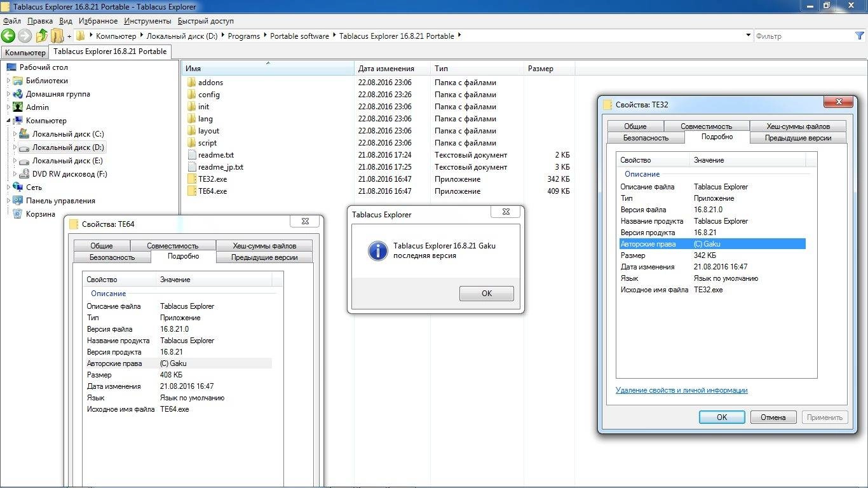Image resolution: width=868 pixels, height=488 pixels.
Task: Click the Фильтр filter input field
Action: (803, 36)
